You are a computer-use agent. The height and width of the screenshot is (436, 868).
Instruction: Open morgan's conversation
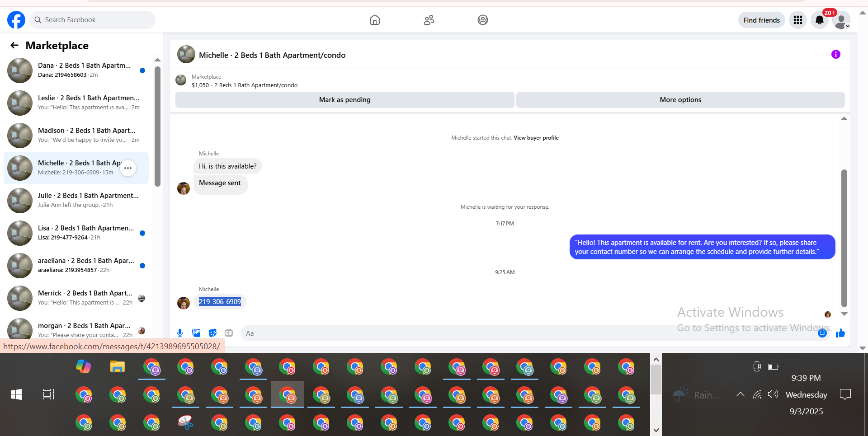(x=76, y=328)
